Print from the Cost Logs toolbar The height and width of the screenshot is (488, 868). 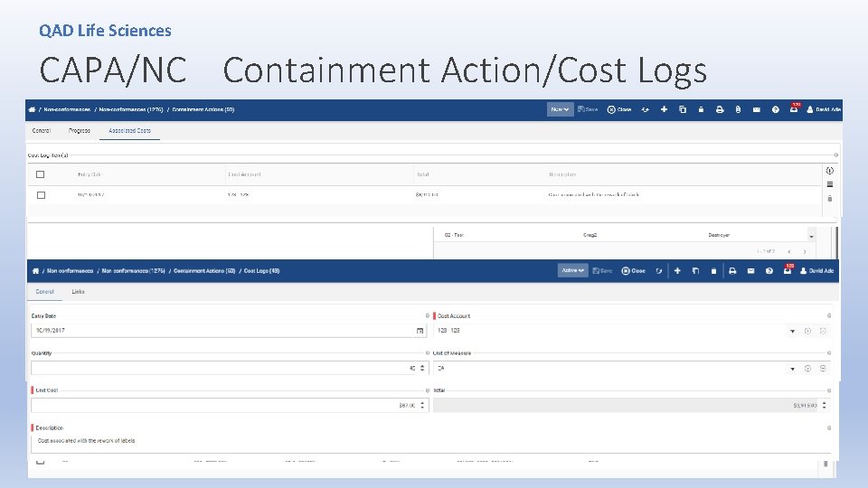[x=732, y=271]
